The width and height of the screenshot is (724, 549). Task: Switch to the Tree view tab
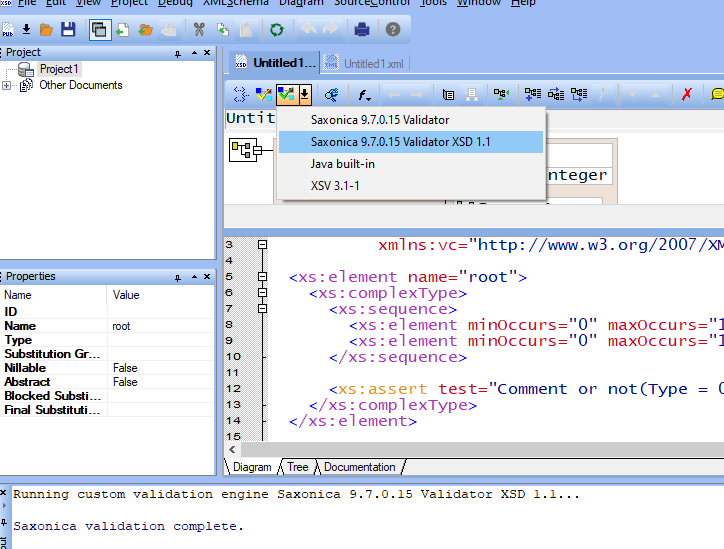[298, 467]
